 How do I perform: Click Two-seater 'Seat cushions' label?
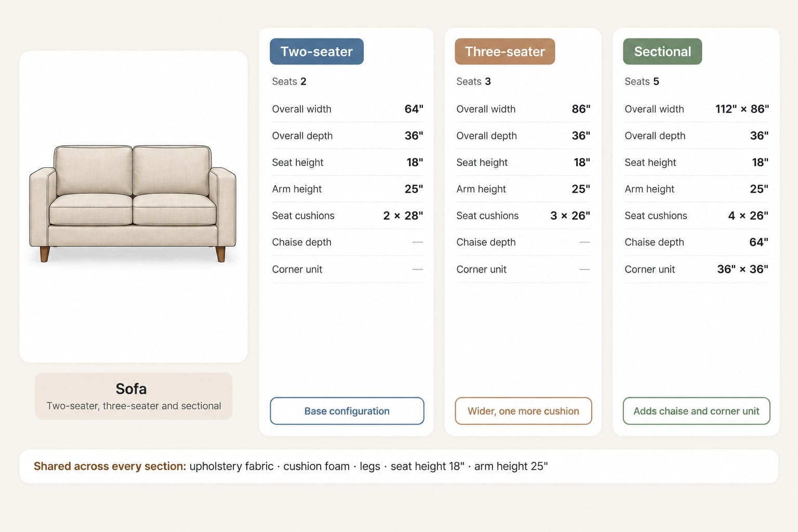pyautogui.click(x=303, y=216)
